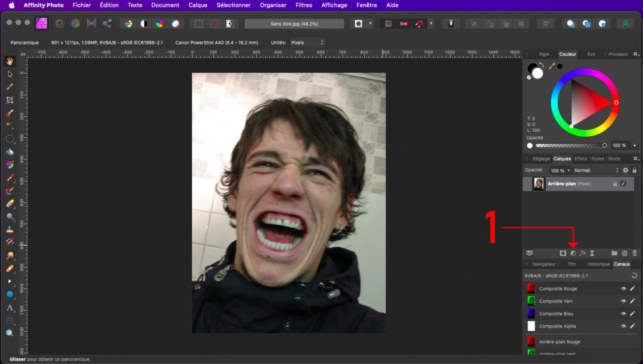Viewport: 643px width, 364px height.
Task: Pick a colour with the eyedropper icon
Action: click(x=552, y=66)
